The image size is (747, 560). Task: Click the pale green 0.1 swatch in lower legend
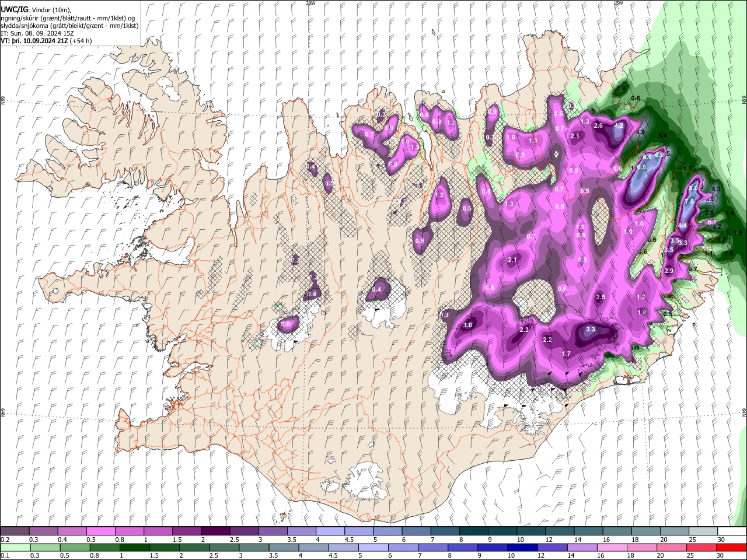point(15,547)
